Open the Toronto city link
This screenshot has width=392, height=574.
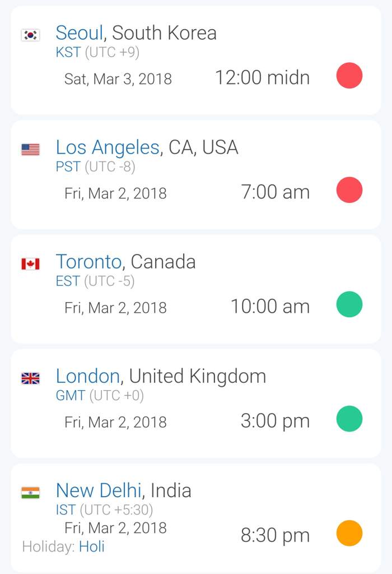(x=88, y=262)
